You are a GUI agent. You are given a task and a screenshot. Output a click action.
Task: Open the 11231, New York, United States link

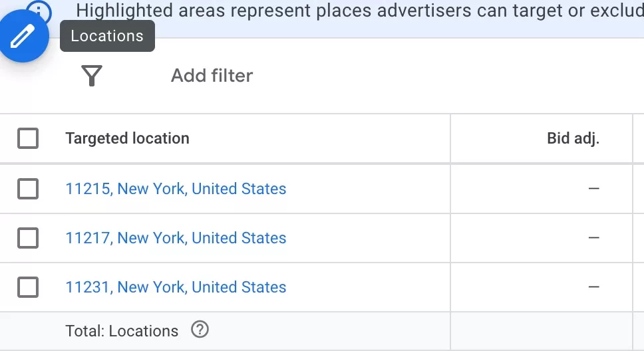pos(176,287)
